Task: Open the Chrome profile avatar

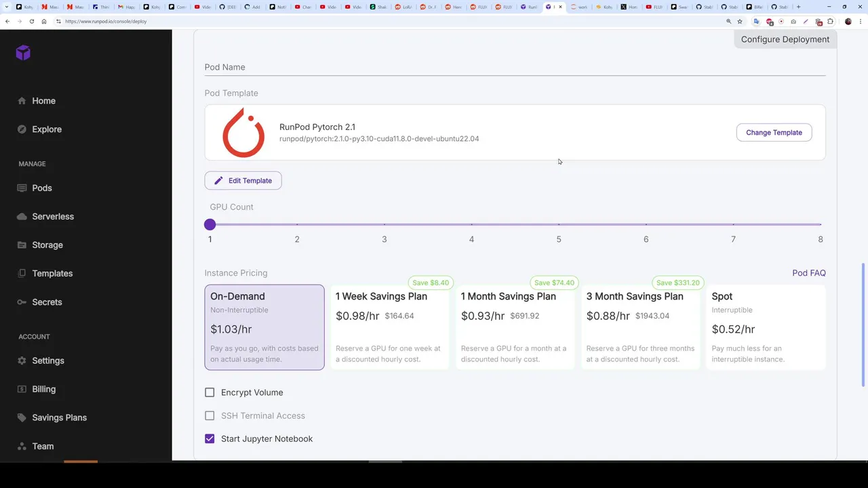Action: (848, 21)
